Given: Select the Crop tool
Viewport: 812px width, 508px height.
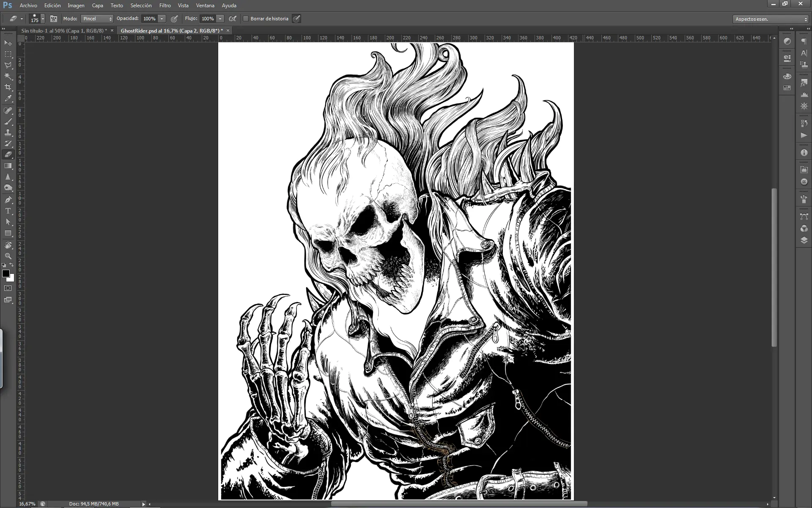Looking at the screenshot, I should click(8, 87).
